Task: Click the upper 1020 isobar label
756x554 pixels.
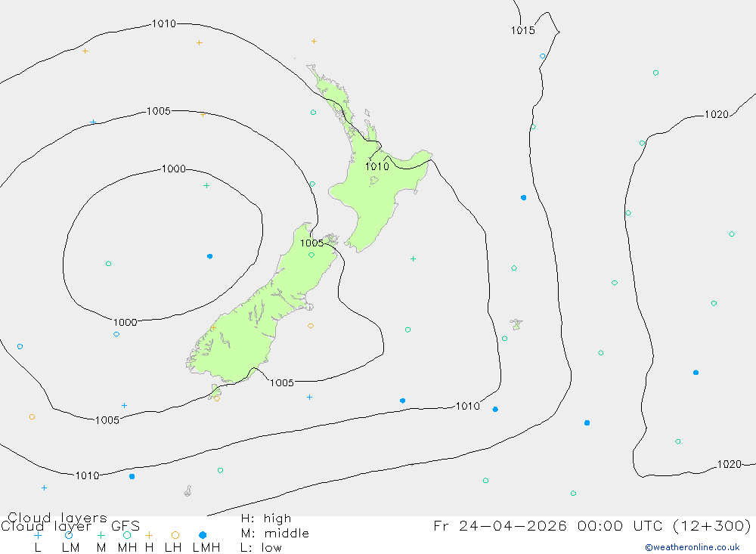Action: point(717,114)
